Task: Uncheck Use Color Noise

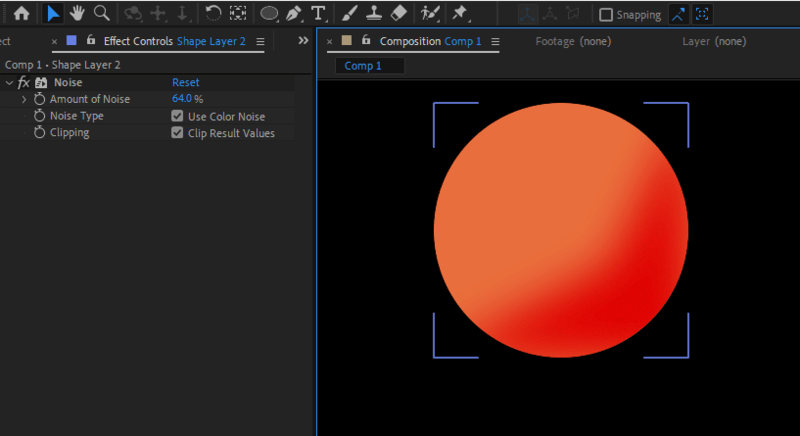Action: [178, 117]
